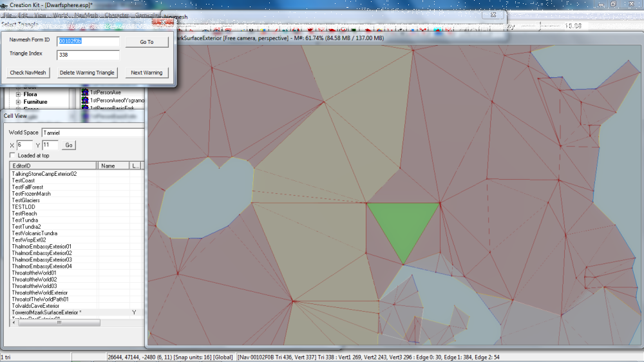
Task: Select the TestFrozenMarsh cell
Action: tap(31, 193)
